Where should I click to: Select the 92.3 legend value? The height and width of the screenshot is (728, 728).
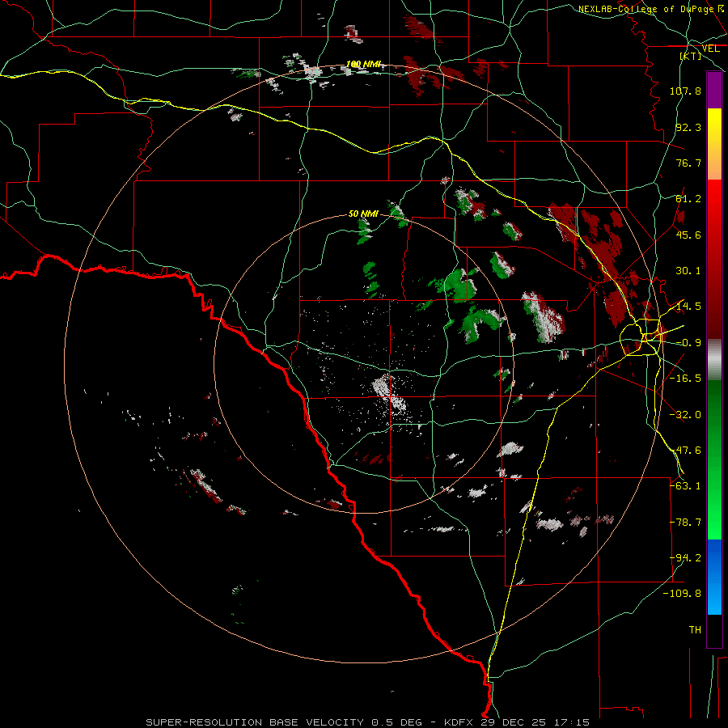pyautogui.click(x=688, y=127)
